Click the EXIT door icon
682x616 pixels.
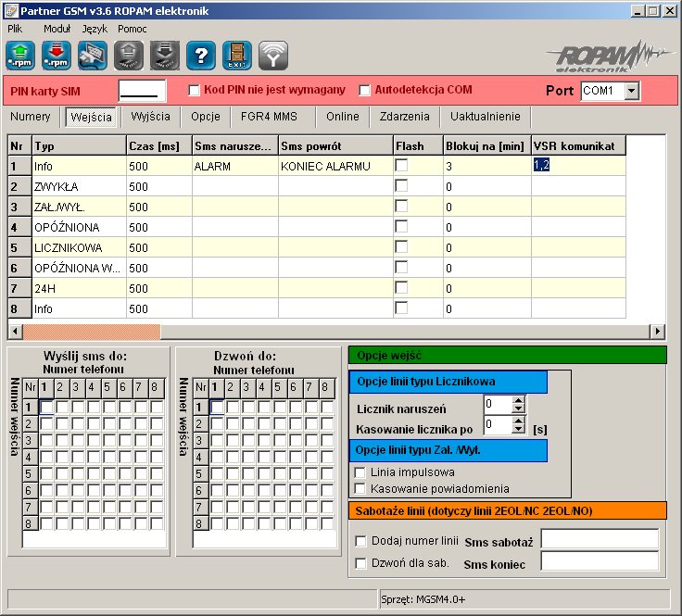pyautogui.click(x=237, y=56)
